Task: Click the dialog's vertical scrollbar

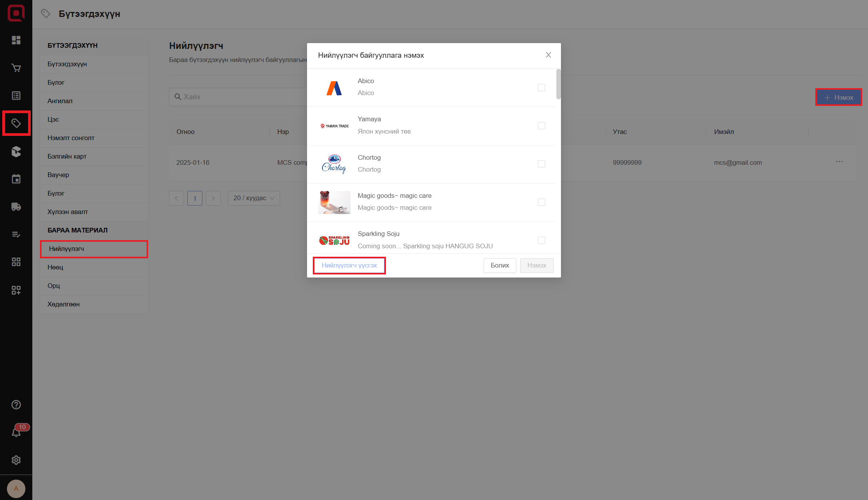Action: point(558,84)
